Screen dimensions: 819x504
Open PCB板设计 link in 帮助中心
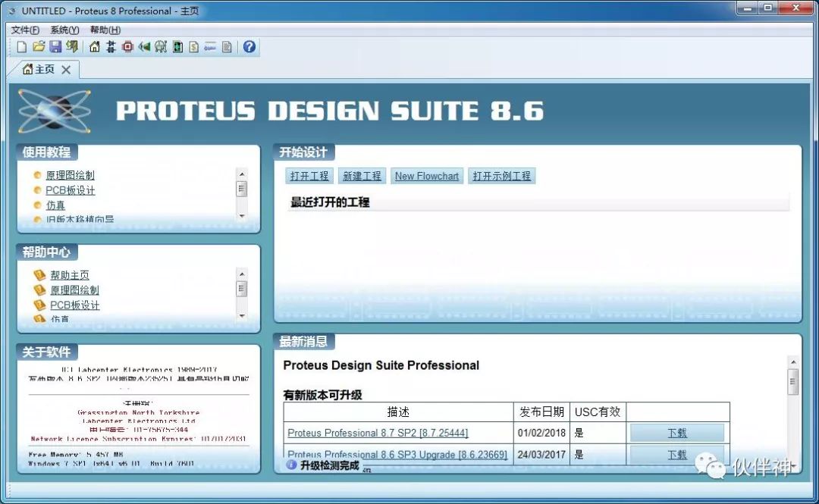click(74, 305)
